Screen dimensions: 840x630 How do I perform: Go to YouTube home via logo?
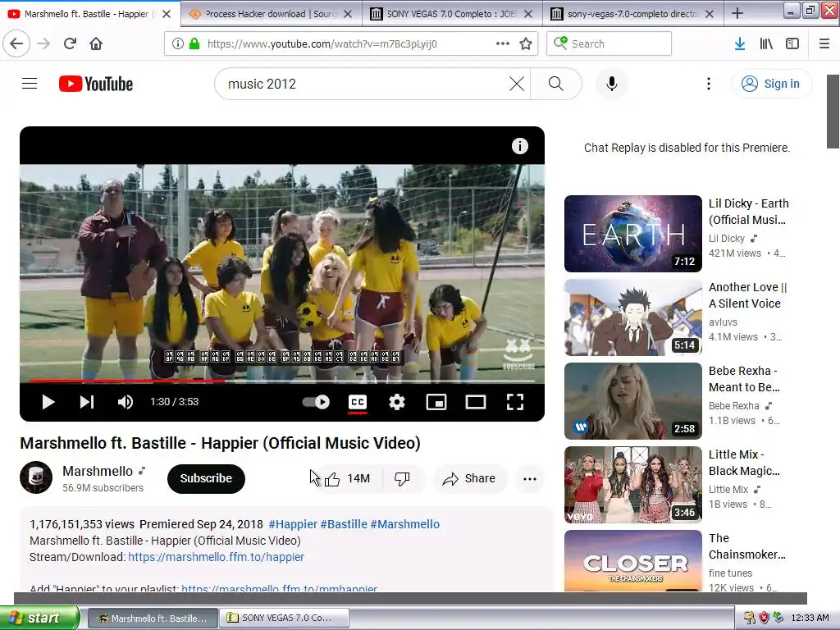click(x=96, y=84)
